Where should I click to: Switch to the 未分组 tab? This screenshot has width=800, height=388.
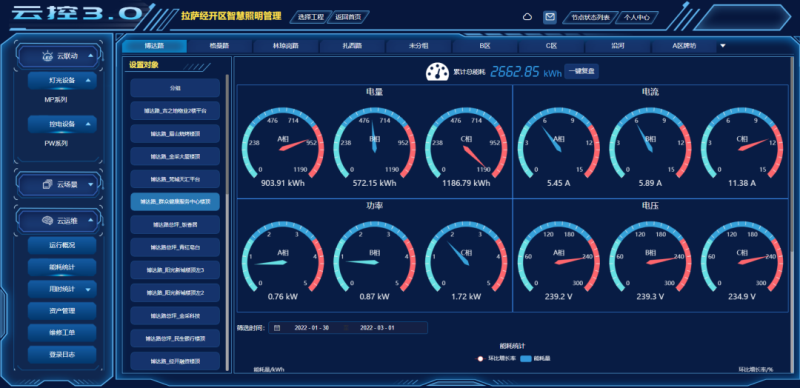[x=418, y=45]
